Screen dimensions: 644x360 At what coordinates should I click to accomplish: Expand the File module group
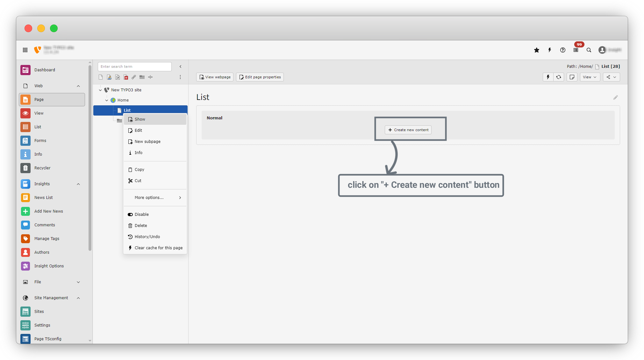[78, 282]
